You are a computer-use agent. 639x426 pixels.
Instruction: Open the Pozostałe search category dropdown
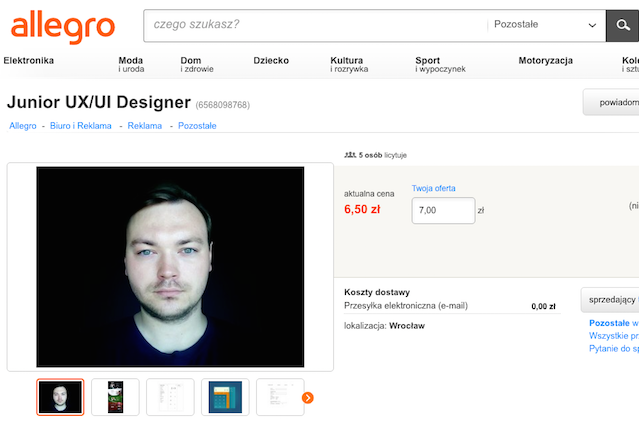point(547,25)
